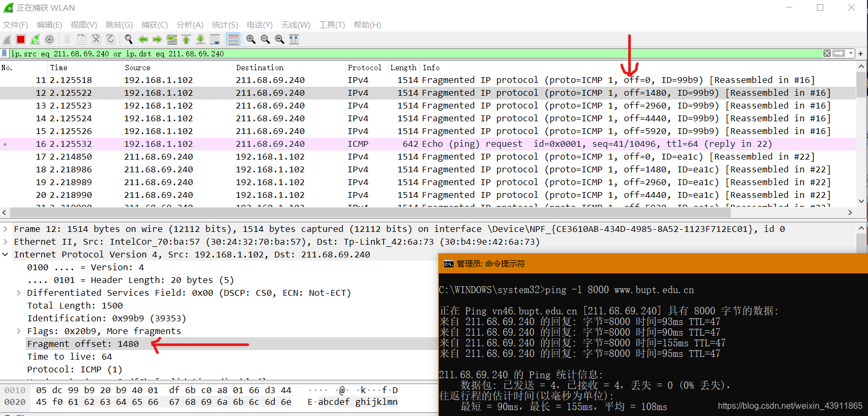Image resolution: width=868 pixels, height=416 pixels.
Task: Open the 文件(F) menu
Action: (x=15, y=25)
